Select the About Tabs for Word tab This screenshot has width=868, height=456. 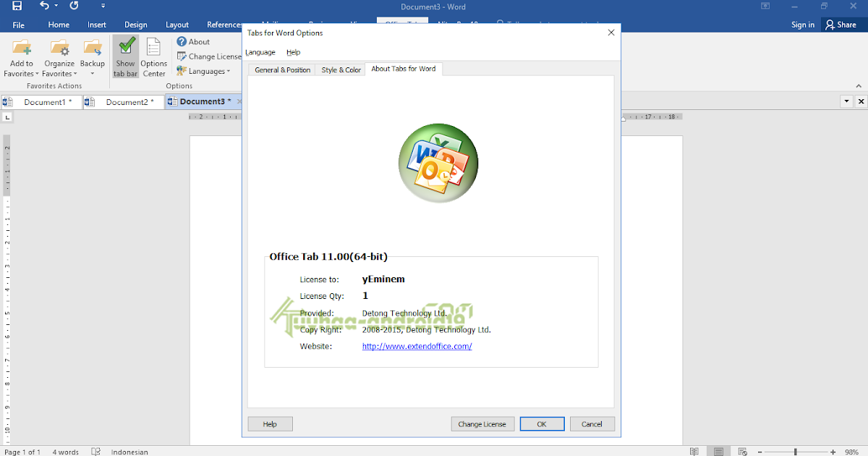404,69
